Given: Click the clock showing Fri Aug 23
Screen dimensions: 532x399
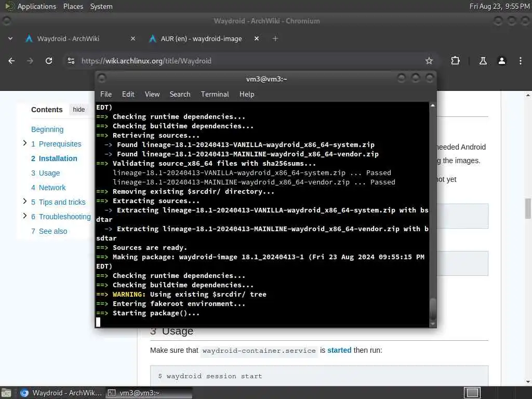Looking at the screenshot, I should [x=499, y=6].
